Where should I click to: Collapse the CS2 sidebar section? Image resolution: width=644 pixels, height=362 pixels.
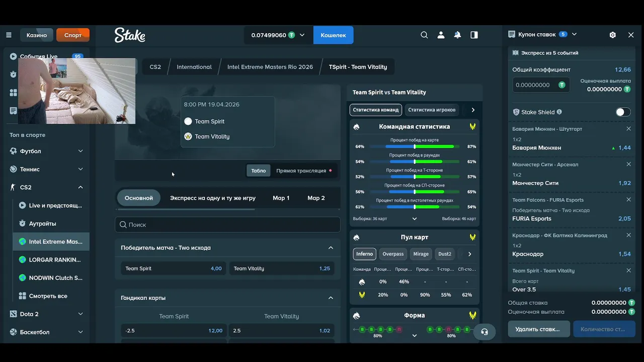point(80,187)
